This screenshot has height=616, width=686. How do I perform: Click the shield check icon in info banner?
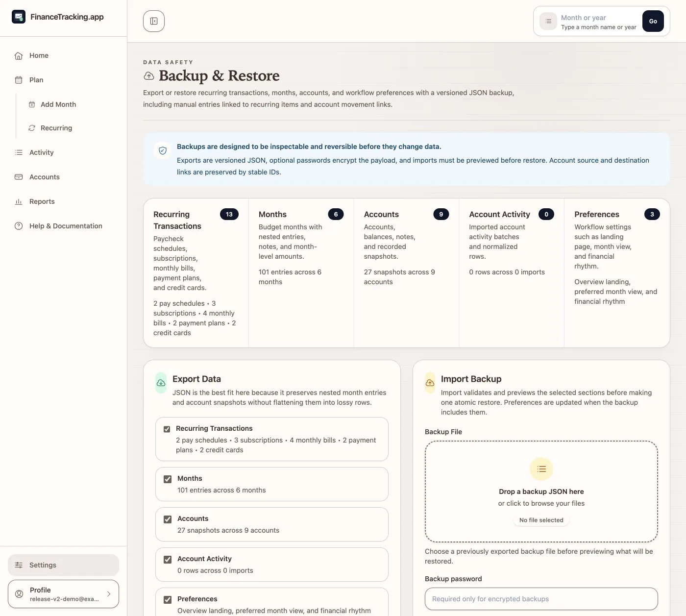click(163, 150)
